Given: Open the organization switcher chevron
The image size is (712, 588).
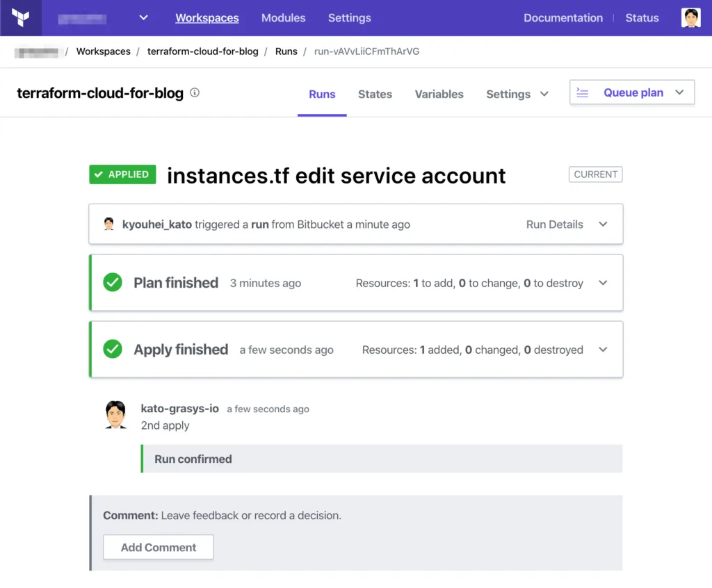Looking at the screenshot, I should click(143, 17).
